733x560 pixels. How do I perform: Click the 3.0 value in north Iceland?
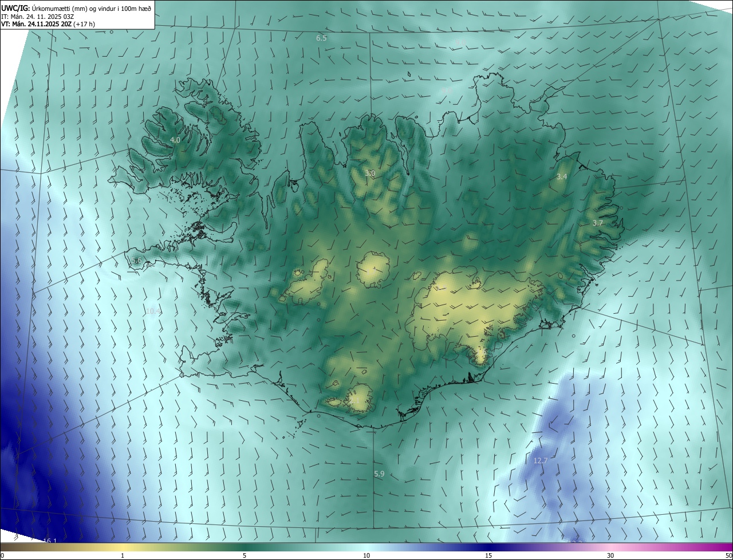(370, 173)
